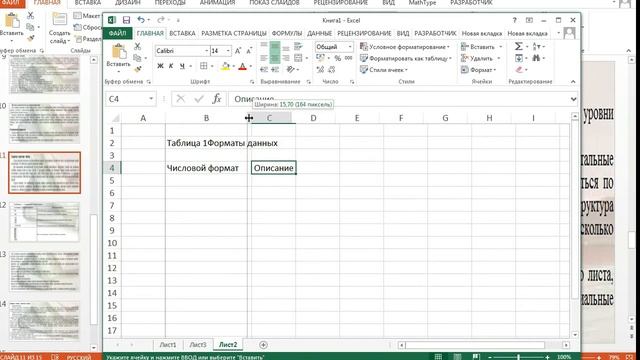Toggle italic К formatting
Viewport: 640px width, 360px height.
click(171, 66)
